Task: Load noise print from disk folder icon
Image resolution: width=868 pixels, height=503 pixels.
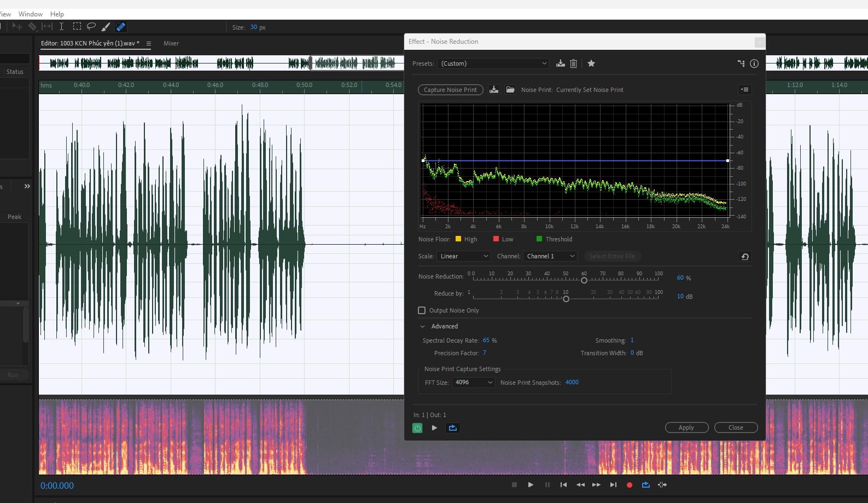Action: point(510,90)
